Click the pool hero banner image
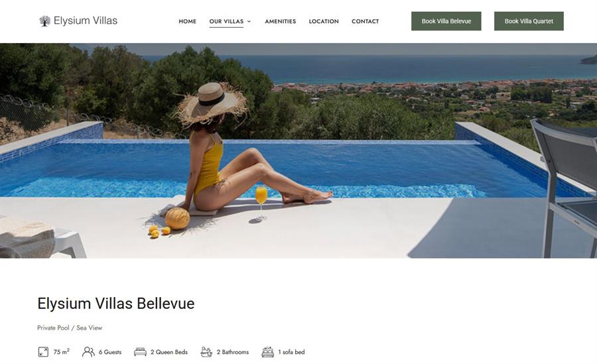The image size is (597, 364). 298,151
